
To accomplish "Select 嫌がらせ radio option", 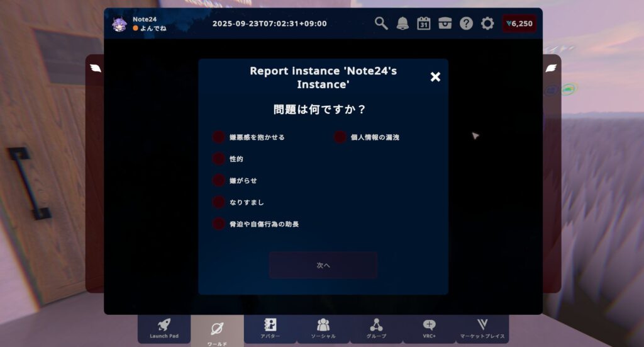I will (218, 180).
